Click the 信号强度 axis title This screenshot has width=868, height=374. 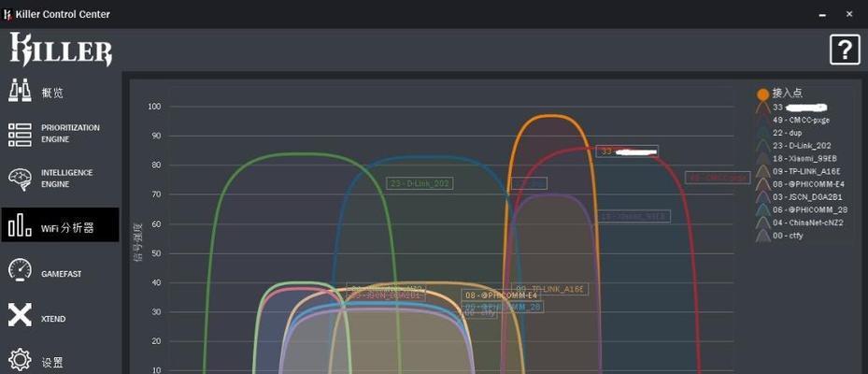138,242
